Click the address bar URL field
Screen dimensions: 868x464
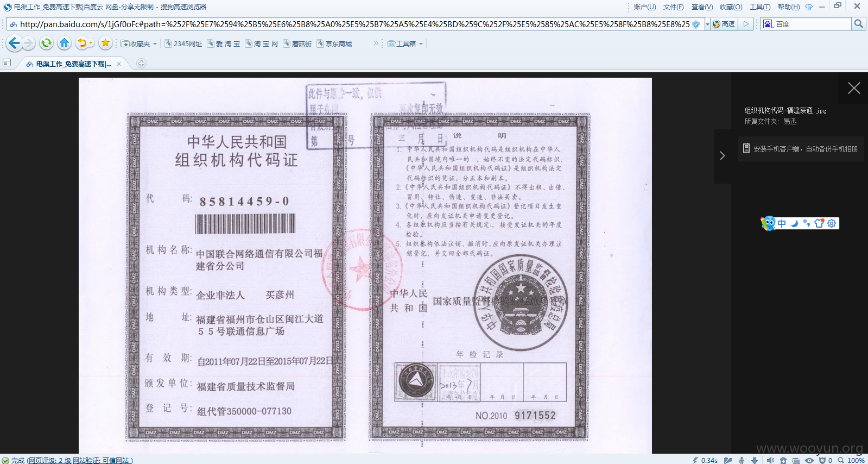354,24
